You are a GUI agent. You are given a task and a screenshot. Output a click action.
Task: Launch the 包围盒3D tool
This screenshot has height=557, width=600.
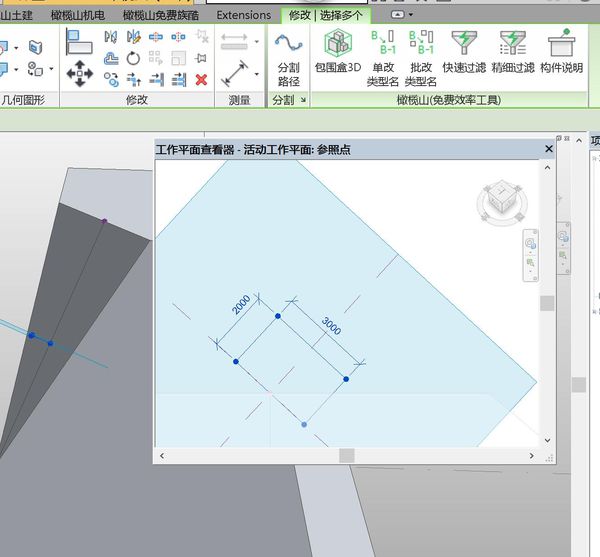(338, 52)
